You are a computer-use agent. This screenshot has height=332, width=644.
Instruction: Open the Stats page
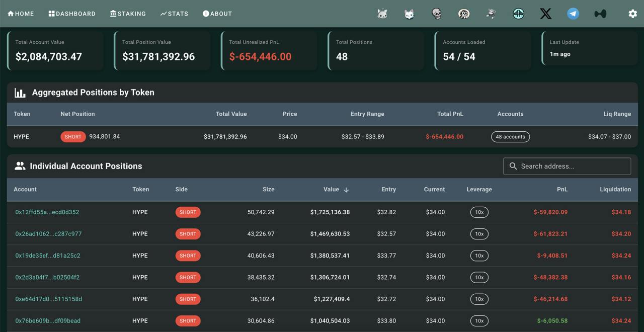coord(174,14)
